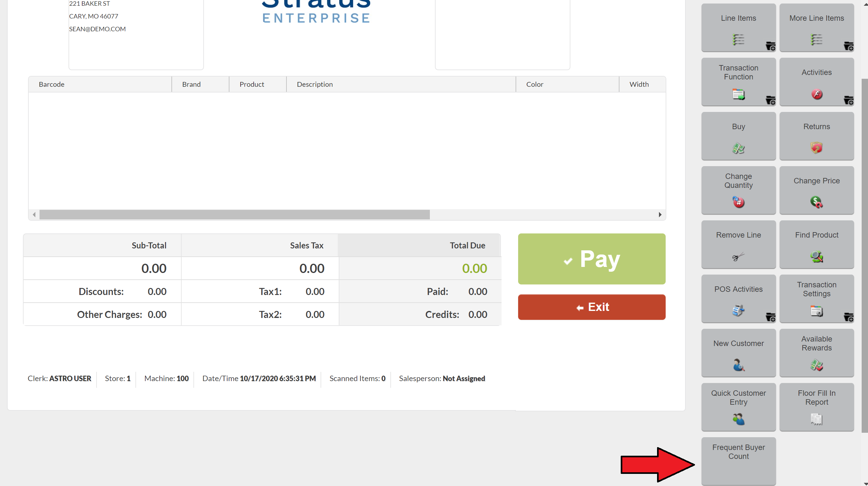The width and height of the screenshot is (868, 486).
Task: Click the Change Price button
Action: pyautogui.click(x=816, y=190)
